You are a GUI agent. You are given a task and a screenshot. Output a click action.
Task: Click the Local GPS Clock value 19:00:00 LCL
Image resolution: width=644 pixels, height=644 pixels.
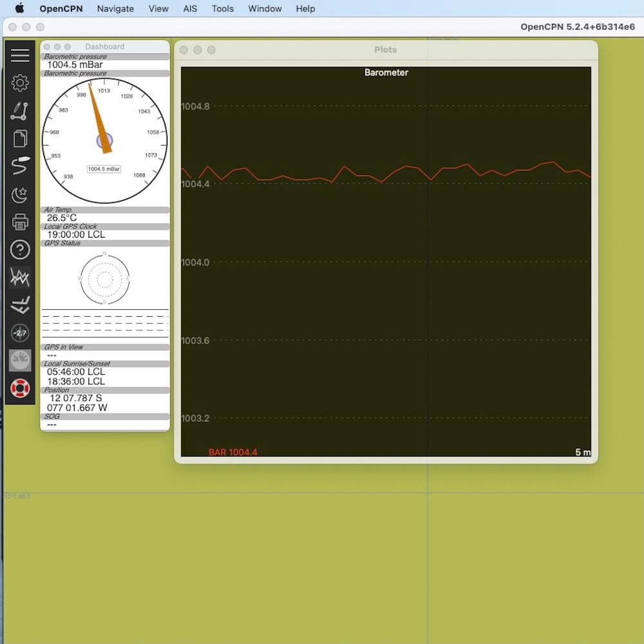point(76,234)
